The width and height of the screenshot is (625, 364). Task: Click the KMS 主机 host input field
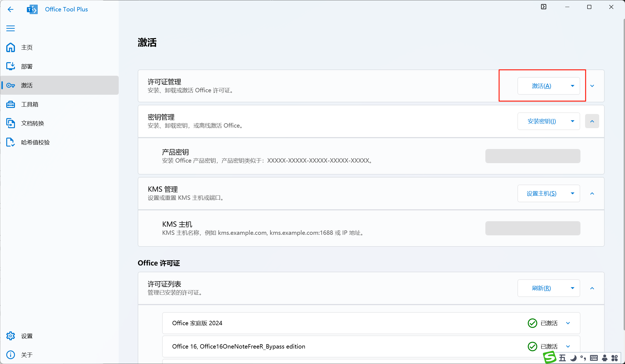click(533, 228)
